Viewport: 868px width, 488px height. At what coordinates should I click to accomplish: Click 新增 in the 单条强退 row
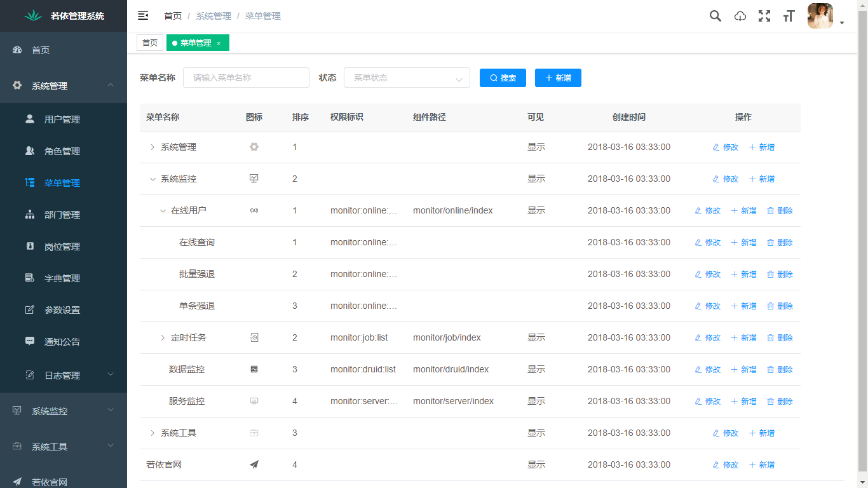744,306
